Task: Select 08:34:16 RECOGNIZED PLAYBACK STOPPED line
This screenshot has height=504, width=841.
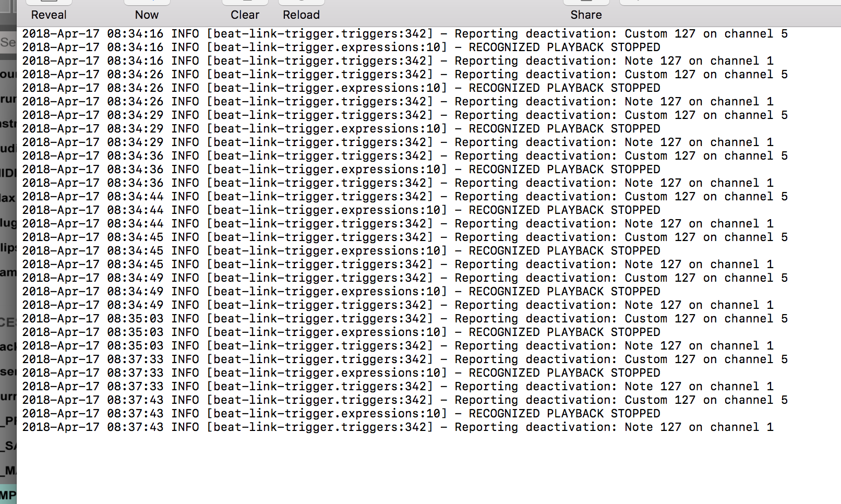Action: [341, 47]
